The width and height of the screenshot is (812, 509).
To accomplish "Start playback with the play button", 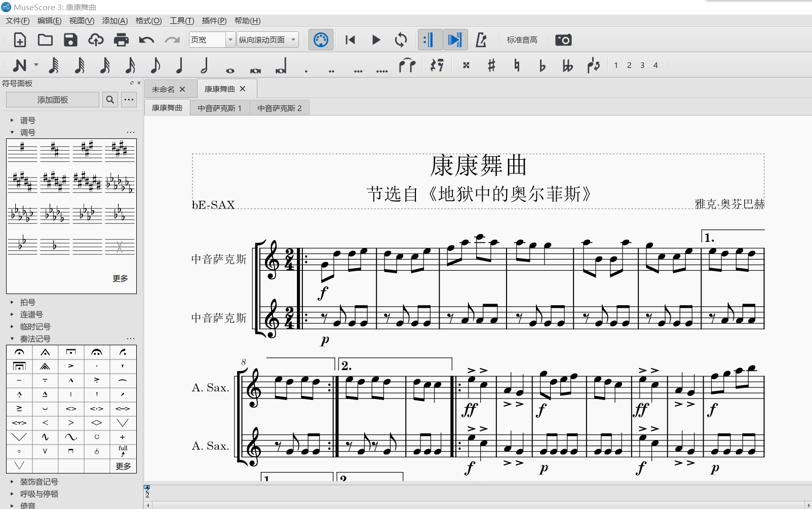I will (x=376, y=40).
